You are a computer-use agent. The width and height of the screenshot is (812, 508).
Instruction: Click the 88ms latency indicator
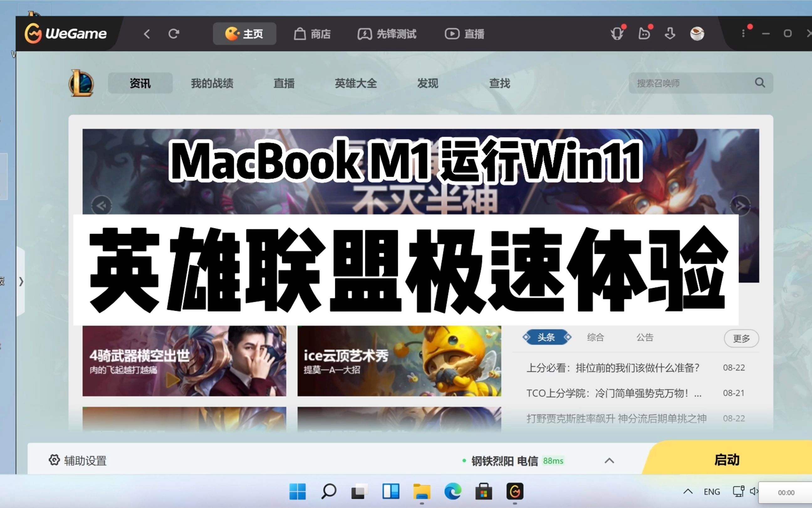553,461
